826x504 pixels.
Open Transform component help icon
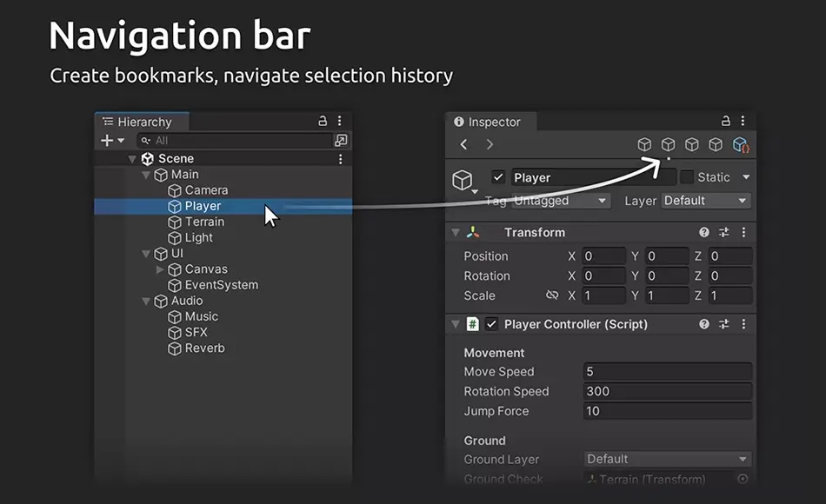[704, 233]
